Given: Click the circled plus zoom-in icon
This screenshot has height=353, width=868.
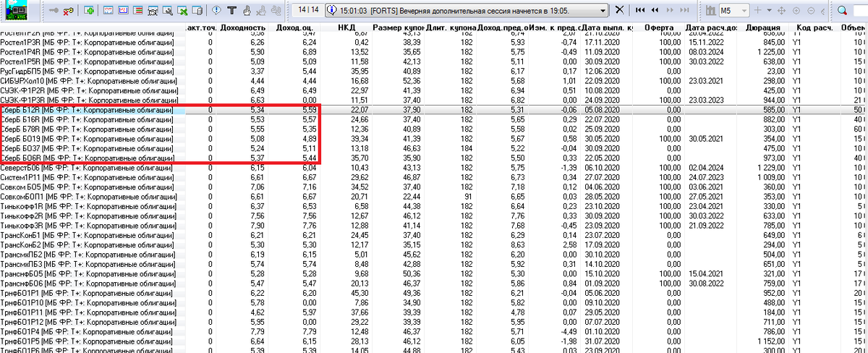Looking at the screenshot, I should 796,11.
